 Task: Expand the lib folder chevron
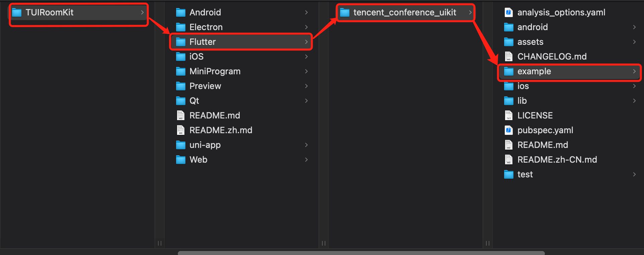[x=634, y=101]
